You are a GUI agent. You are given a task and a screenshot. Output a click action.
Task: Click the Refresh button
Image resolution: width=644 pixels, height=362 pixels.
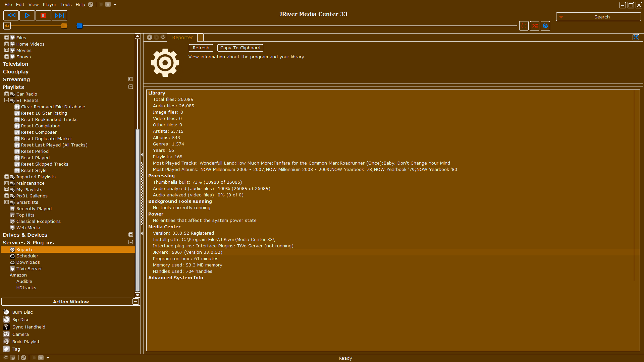pyautogui.click(x=201, y=48)
